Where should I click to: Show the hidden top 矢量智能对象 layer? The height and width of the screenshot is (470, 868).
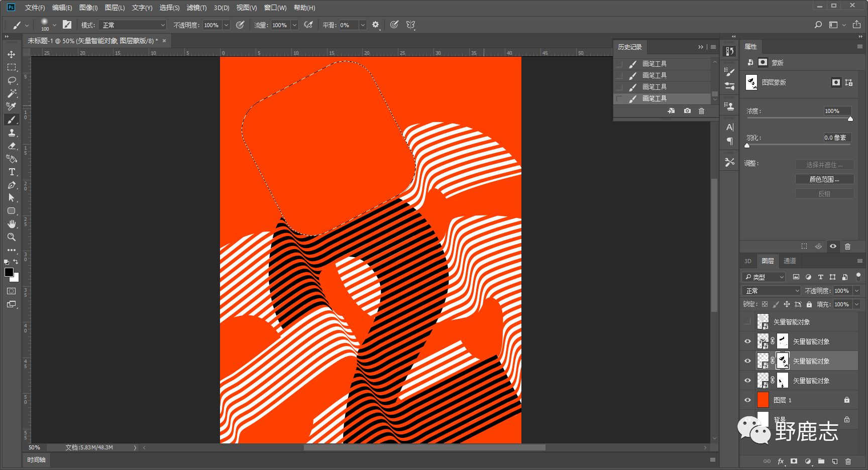click(x=747, y=322)
